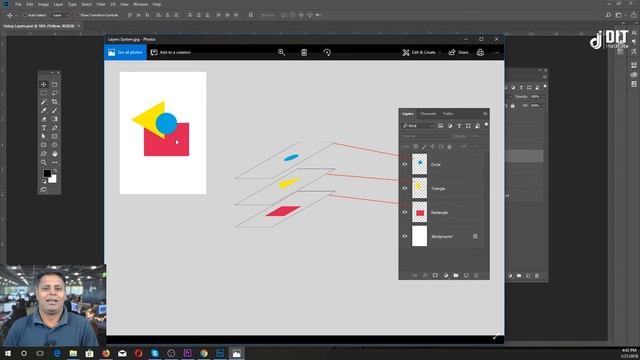Select the Artboard tool in toolbox

click(55, 84)
